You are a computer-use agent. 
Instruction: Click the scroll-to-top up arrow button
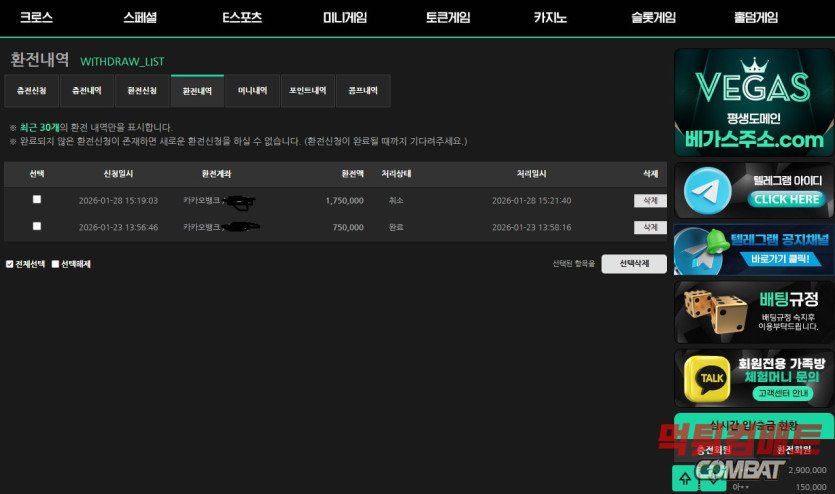pyautogui.click(x=685, y=477)
